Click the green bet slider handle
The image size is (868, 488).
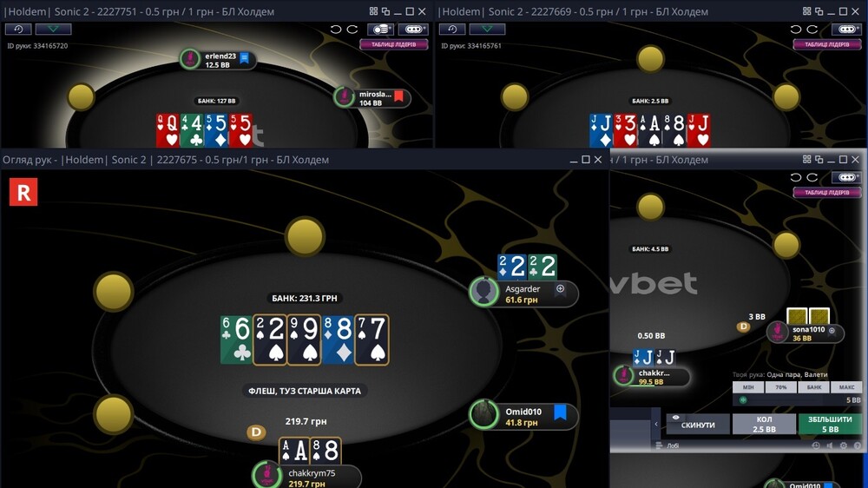pyautogui.click(x=743, y=400)
